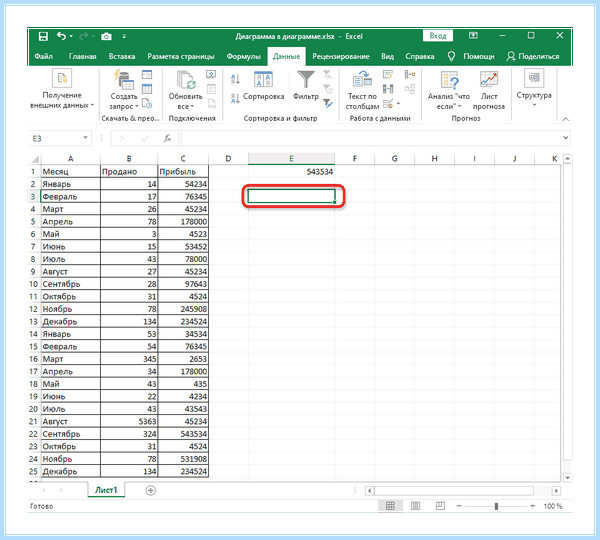Select cell containing 543534 in E1
Screen dimensions: 600x540
291,171
